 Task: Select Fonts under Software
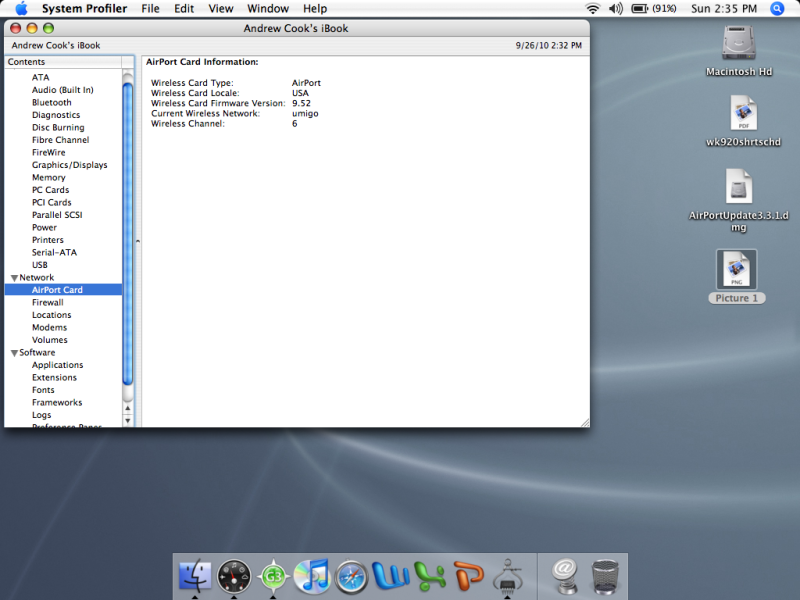[x=43, y=390]
